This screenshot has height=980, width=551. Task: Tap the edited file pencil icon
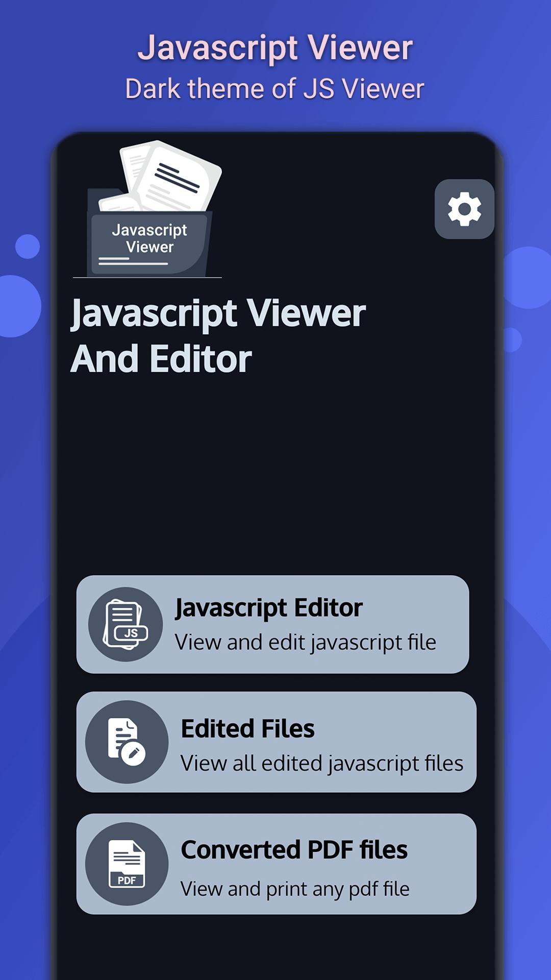click(127, 742)
